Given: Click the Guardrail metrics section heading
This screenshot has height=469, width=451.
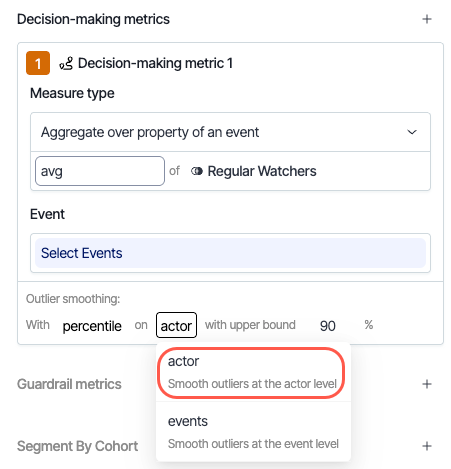Looking at the screenshot, I should 69,384.
